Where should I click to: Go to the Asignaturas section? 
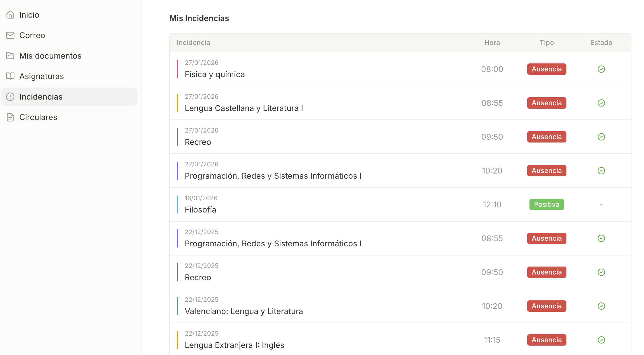coord(41,76)
